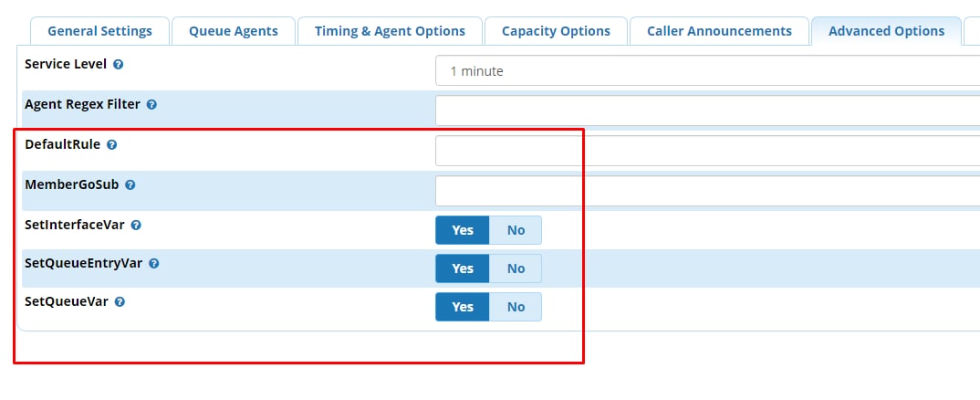Click the SetQueueVar question mark icon
The image size is (980, 400).
click(x=120, y=301)
